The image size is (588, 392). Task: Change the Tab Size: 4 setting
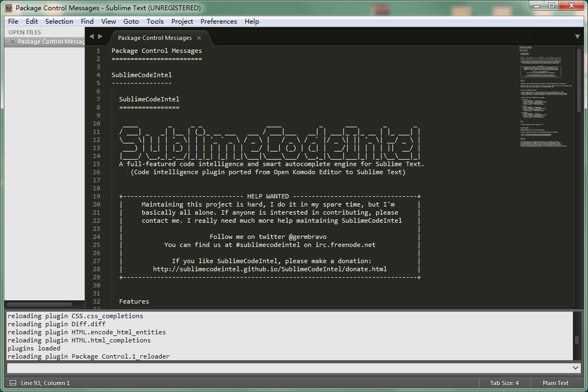pos(504,383)
